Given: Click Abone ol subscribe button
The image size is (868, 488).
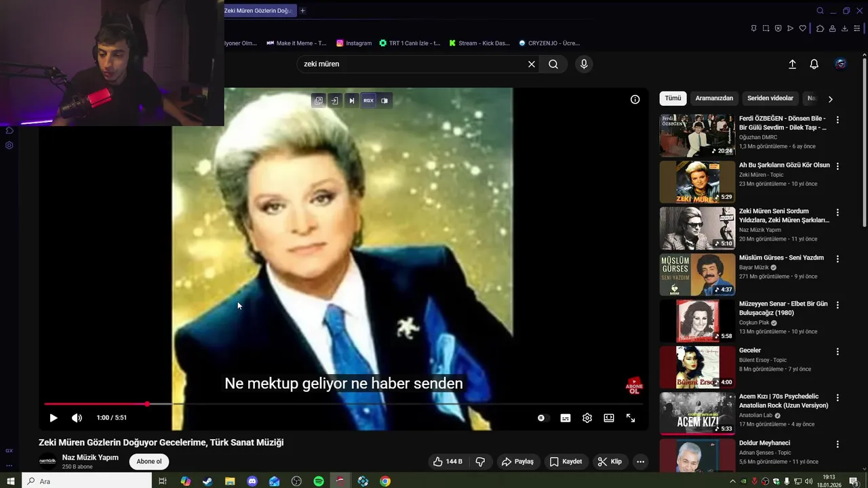Looking at the screenshot, I should click(149, 462).
